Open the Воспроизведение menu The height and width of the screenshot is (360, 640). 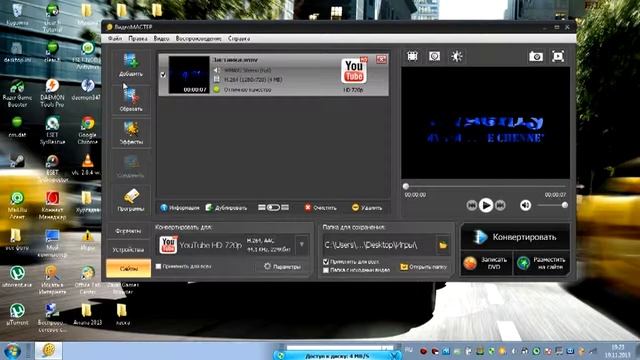click(198, 38)
